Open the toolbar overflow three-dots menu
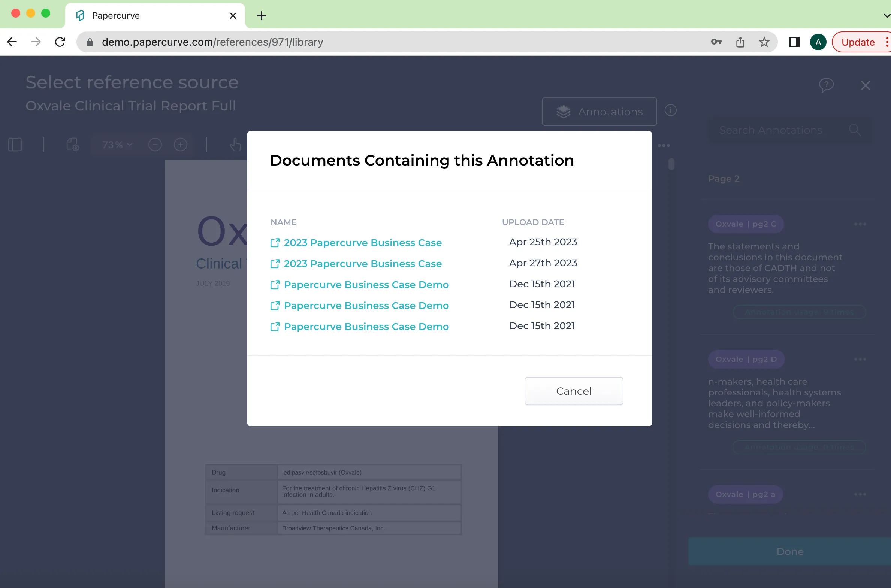The width and height of the screenshot is (891, 588). tap(664, 145)
